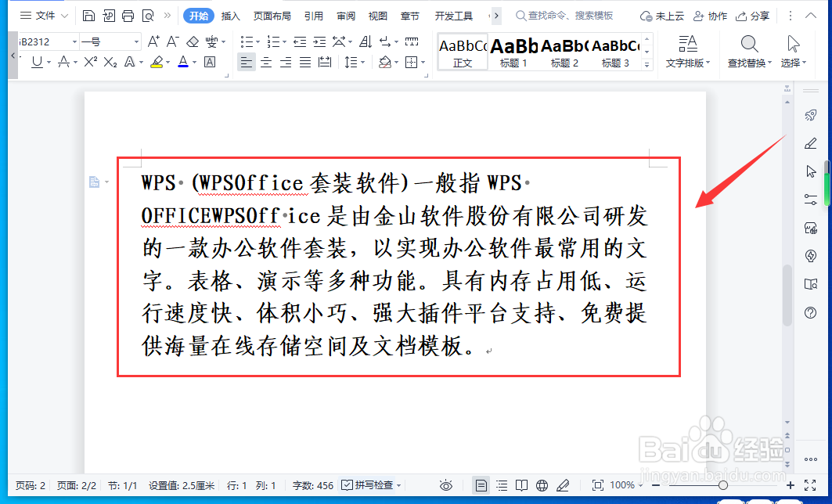Screen dimensions: 832x504
Task: Click the Save document icon
Action: coord(88,16)
